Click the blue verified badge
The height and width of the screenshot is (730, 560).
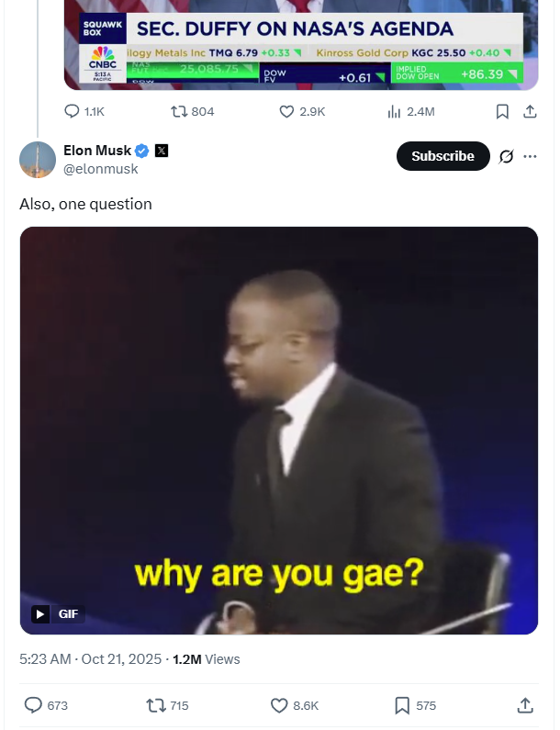142,151
